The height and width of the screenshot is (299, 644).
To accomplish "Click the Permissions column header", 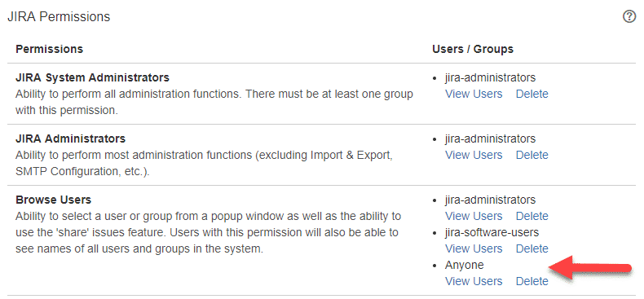I will pos(49,49).
